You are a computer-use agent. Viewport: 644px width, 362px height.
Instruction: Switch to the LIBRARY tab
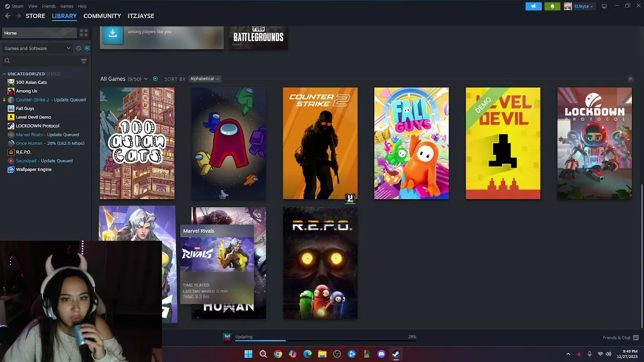(64, 16)
